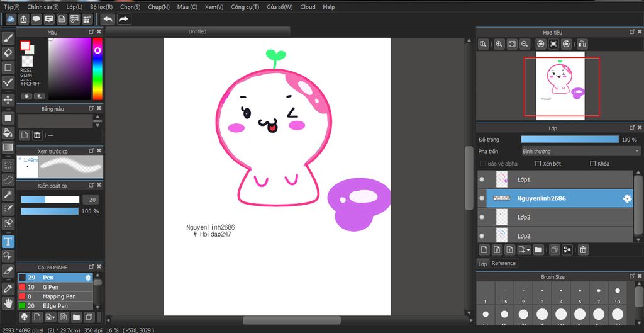
Task: Undock the Brush Size panel
Action: [633, 277]
